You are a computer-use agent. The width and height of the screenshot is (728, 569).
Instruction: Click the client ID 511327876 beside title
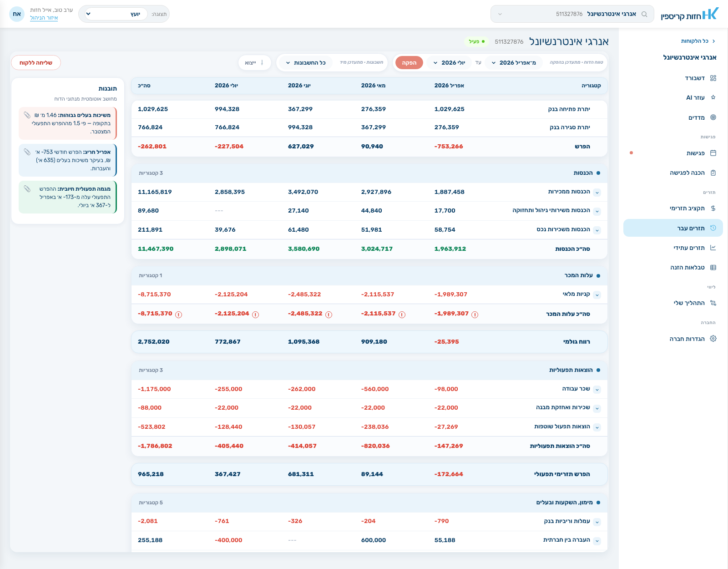coord(509,42)
